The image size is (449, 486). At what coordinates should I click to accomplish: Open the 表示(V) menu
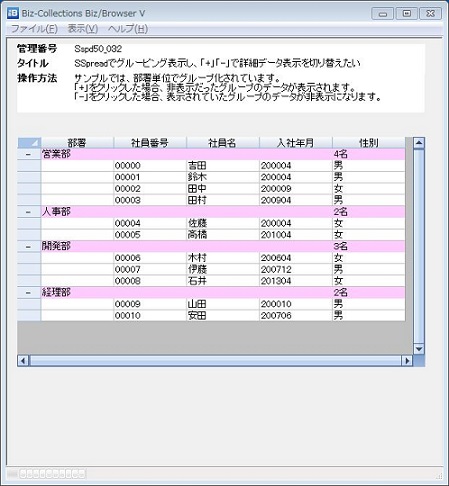pyautogui.click(x=83, y=29)
